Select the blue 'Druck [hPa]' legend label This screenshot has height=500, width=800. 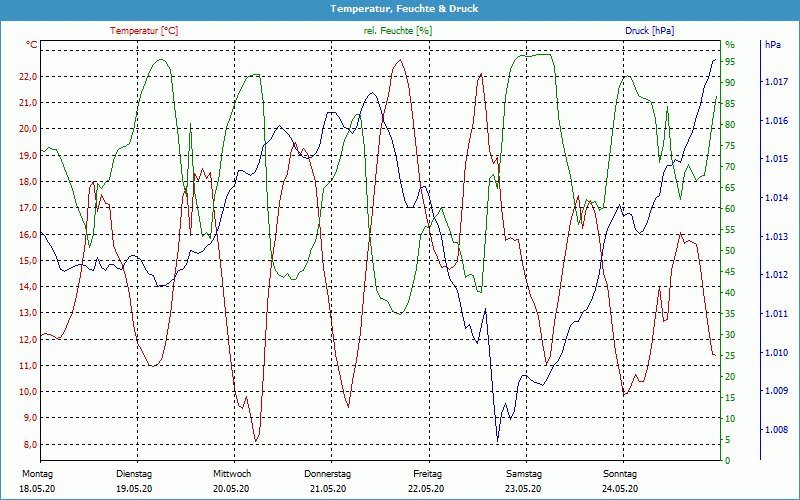pyautogui.click(x=649, y=31)
